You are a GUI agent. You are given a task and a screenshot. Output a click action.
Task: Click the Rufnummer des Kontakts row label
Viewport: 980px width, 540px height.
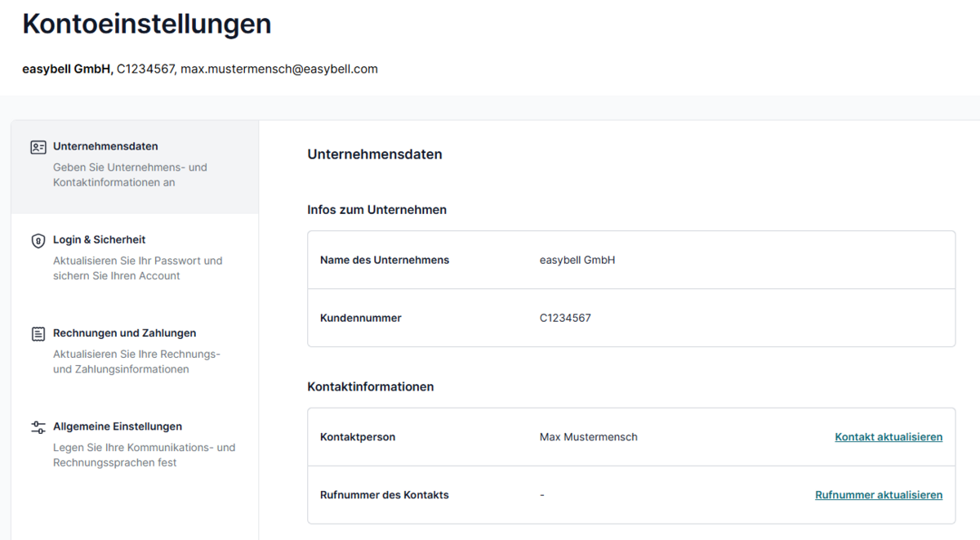point(384,495)
